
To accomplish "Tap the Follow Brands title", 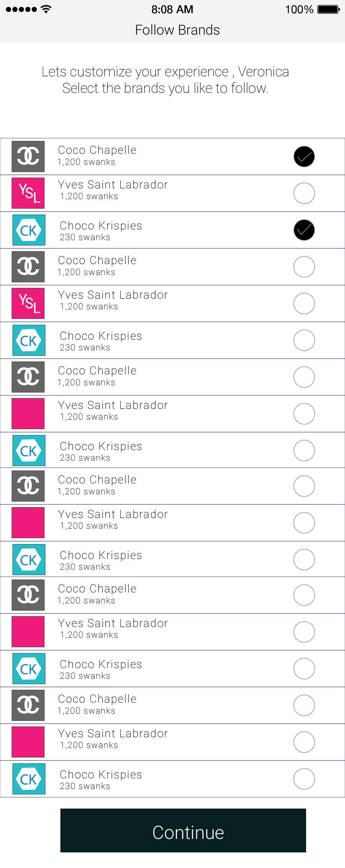I will coord(177,30).
